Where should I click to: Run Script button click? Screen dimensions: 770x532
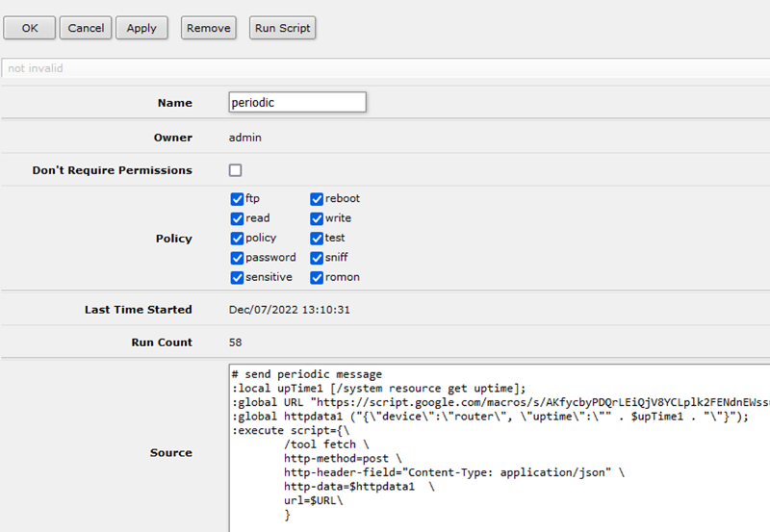pyautogui.click(x=282, y=28)
